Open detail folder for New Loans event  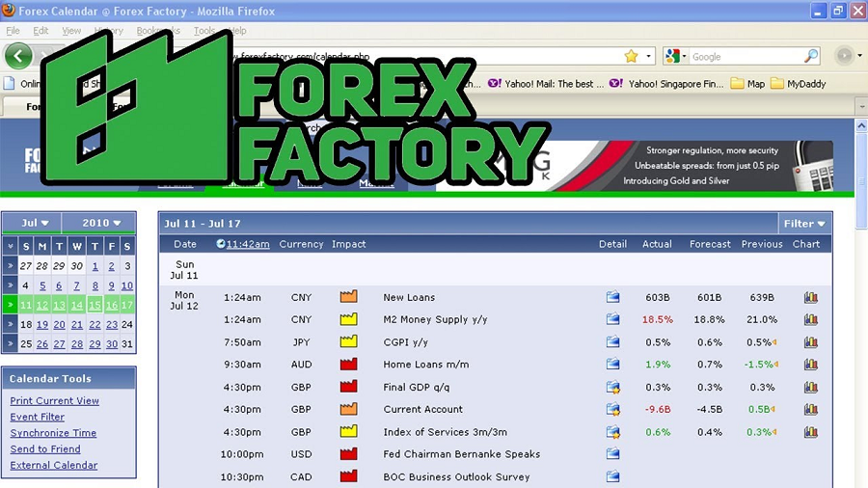(612, 297)
